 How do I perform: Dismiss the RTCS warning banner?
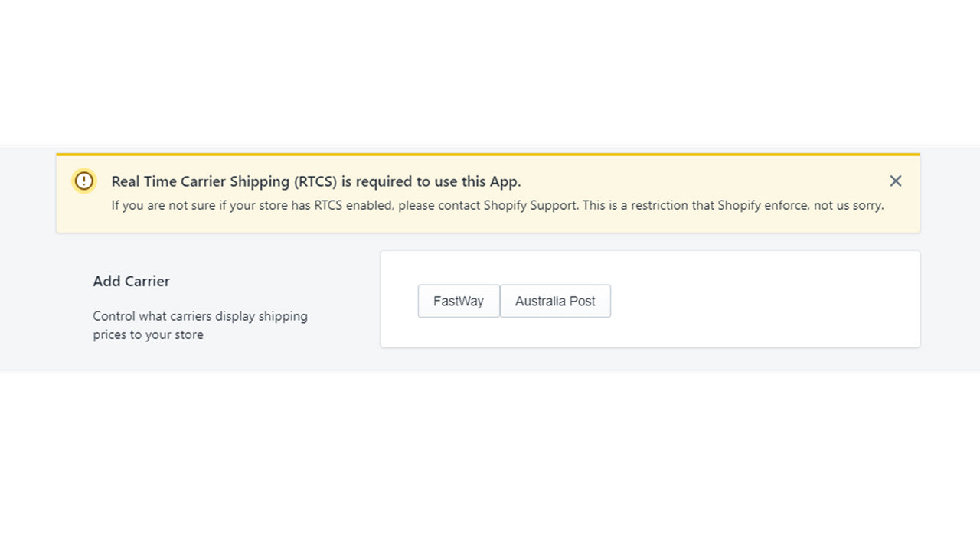click(x=895, y=181)
